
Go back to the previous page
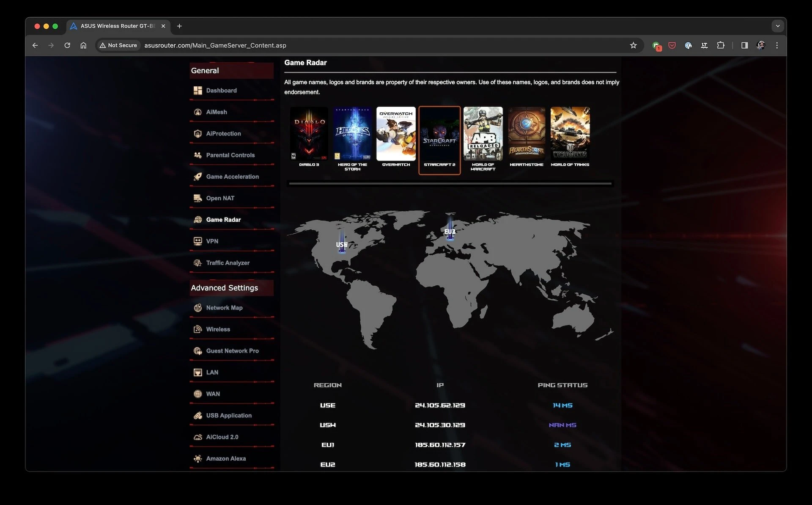(35, 45)
